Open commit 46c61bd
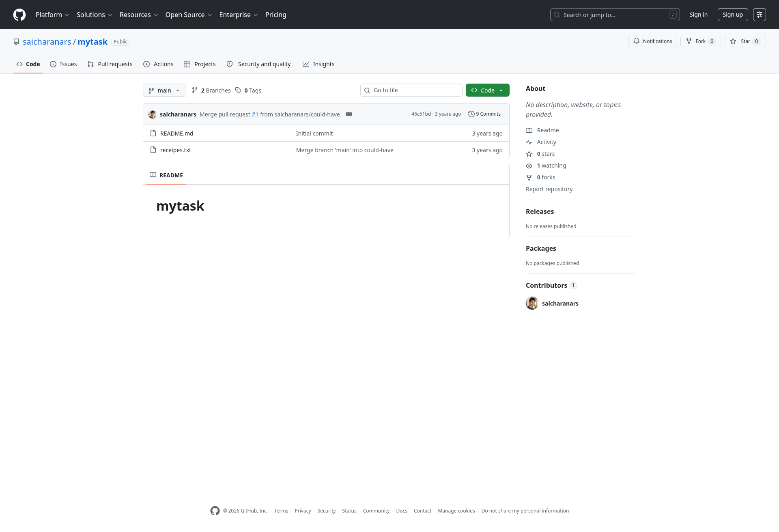 point(421,114)
